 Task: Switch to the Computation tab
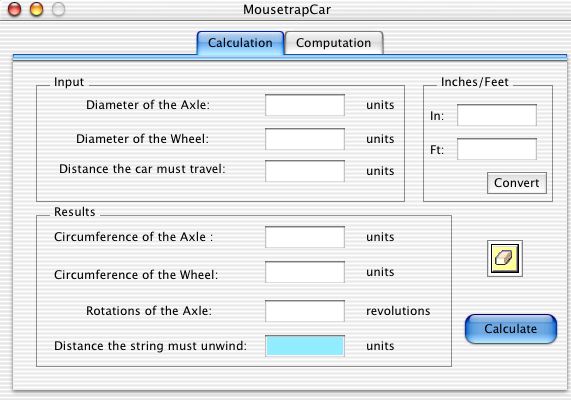point(334,43)
